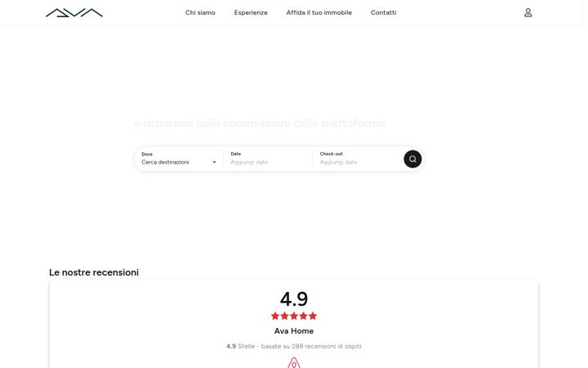The height and width of the screenshot is (368, 588).
Task: Click the Ava Home title
Action: (x=294, y=331)
